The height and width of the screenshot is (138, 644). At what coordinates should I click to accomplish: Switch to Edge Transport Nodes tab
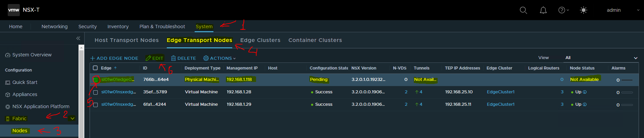pyautogui.click(x=199, y=40)
